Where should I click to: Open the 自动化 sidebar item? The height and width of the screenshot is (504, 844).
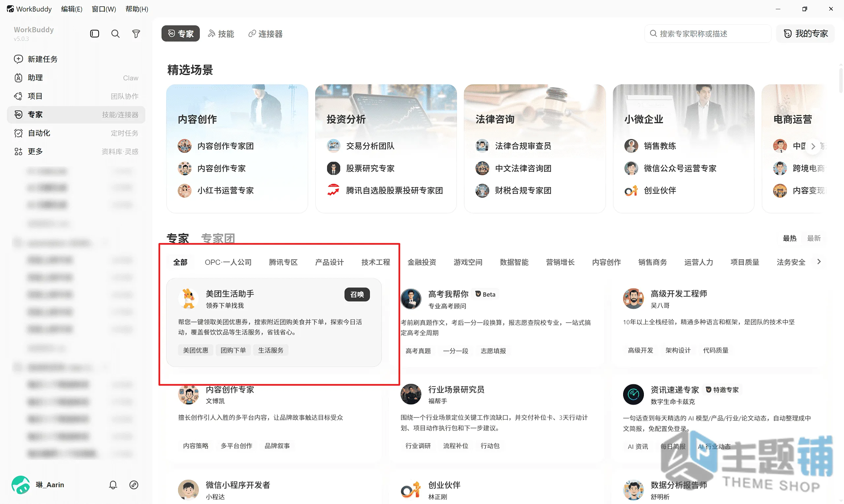[76, 133]
